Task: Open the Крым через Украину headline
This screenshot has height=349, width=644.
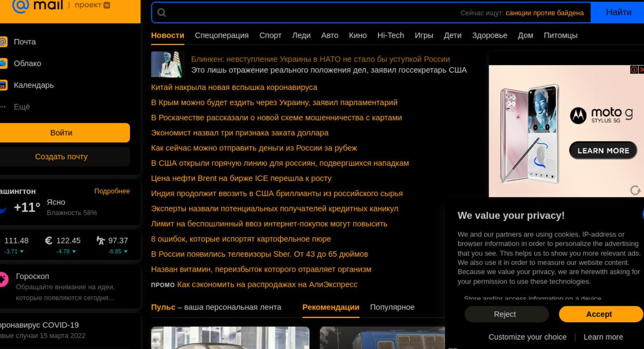Action: pyautogui.click(x=274, y=102)
